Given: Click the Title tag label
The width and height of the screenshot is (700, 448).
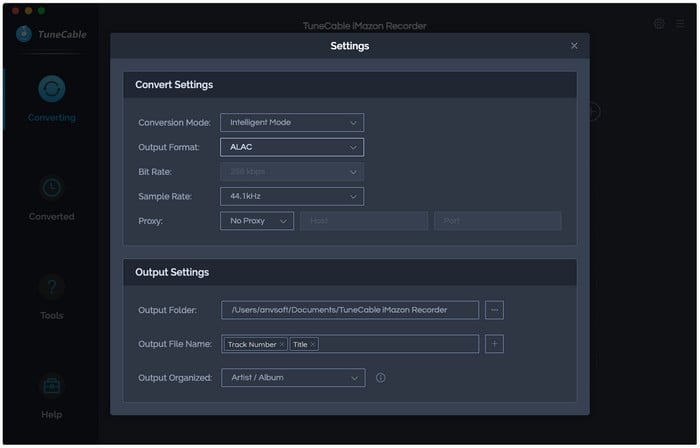Looking at the screenshot, I should pyautogui.click(x=300, y=344).
